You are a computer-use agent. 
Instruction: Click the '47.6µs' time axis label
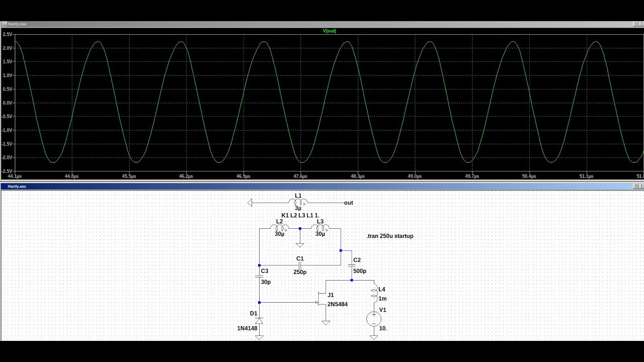point(300,176)
